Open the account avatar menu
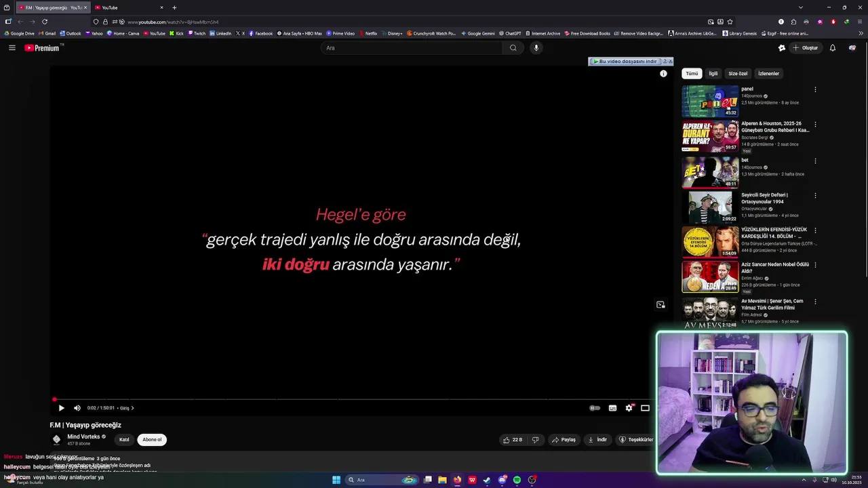868x488 pixels. [852, 47]
